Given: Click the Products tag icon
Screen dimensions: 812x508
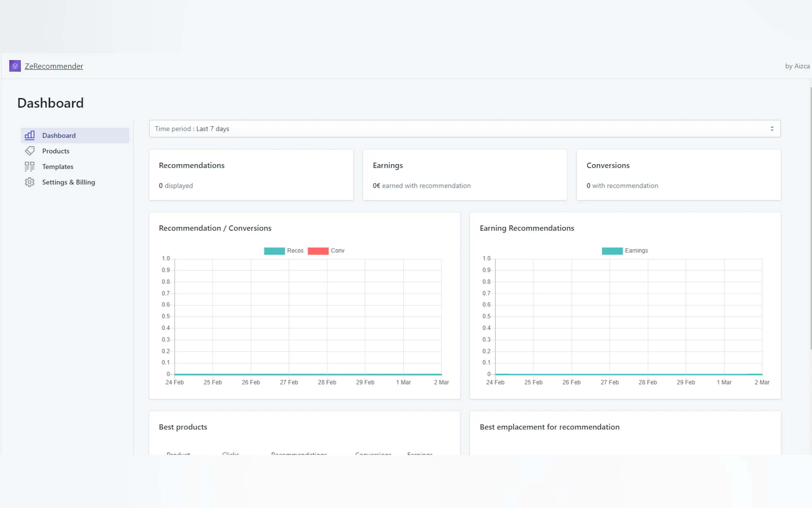Looking at the screenshot, I should click(x=29, y=151).
